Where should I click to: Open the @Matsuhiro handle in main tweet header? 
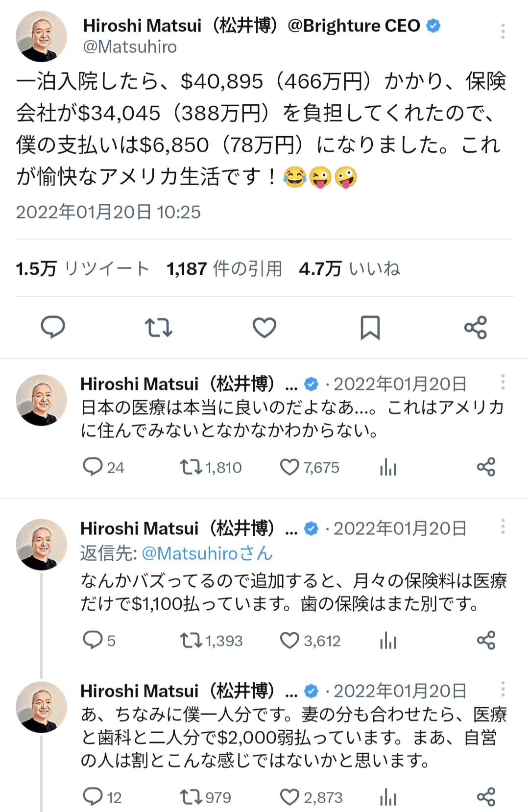(x=130, y=47)
